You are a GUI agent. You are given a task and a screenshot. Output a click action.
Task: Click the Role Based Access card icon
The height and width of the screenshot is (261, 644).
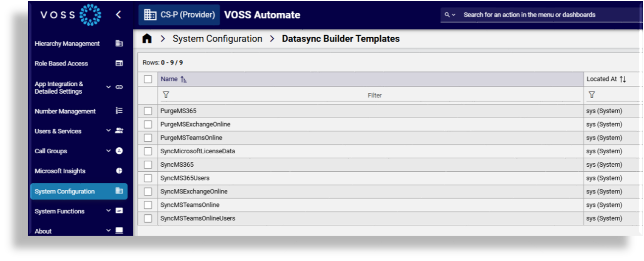pos(119,64)
